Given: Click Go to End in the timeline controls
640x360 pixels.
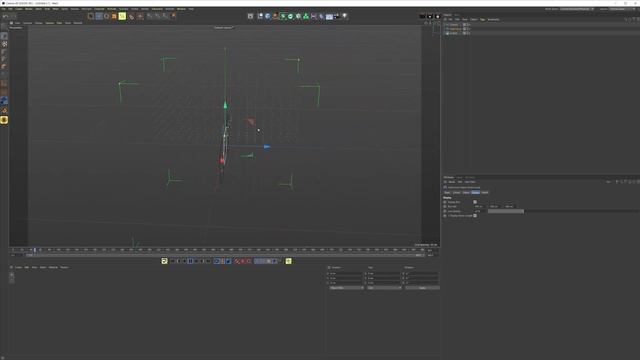Looking at the screenshot, I should [x=208, y=261].
